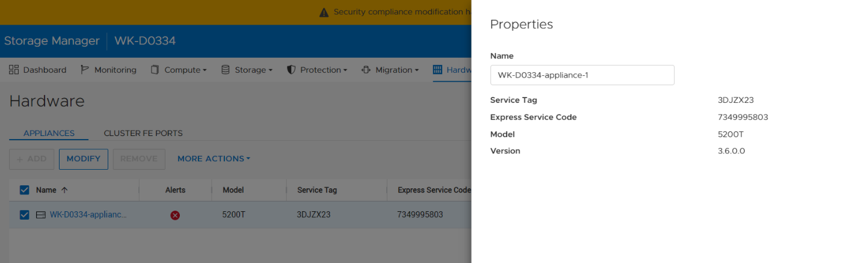Click the Compute icon in navigation bar

(155, 70)
